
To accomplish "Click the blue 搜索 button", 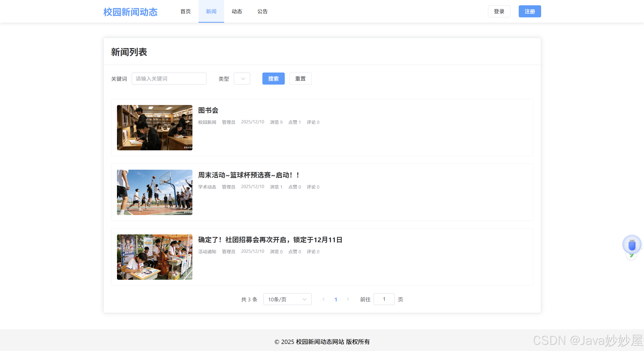I will click(273, 79).
